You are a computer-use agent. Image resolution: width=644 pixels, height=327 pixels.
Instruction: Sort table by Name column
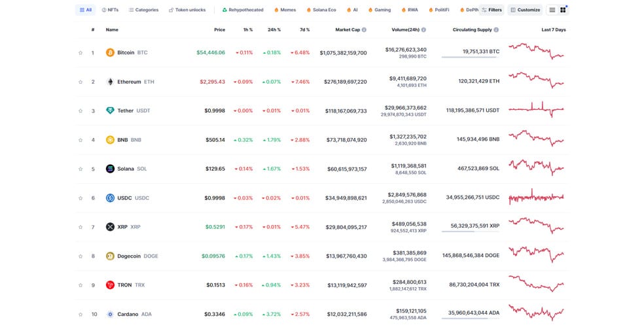pos(112,29)
